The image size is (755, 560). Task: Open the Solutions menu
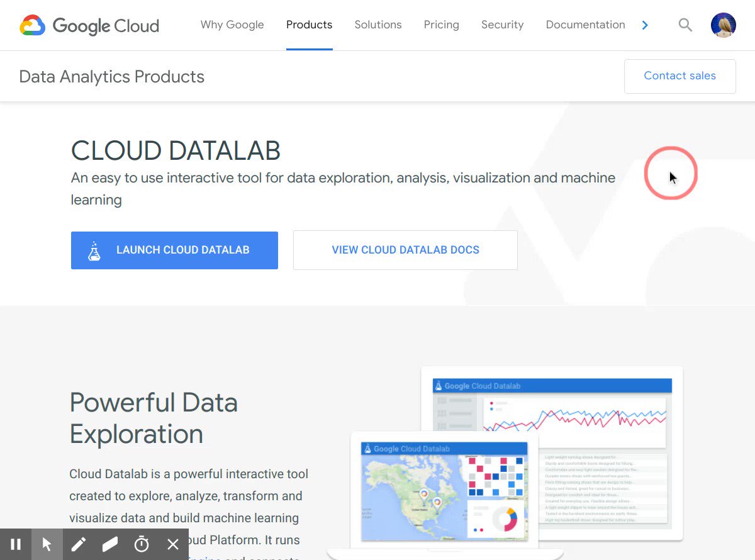(377, 25)
